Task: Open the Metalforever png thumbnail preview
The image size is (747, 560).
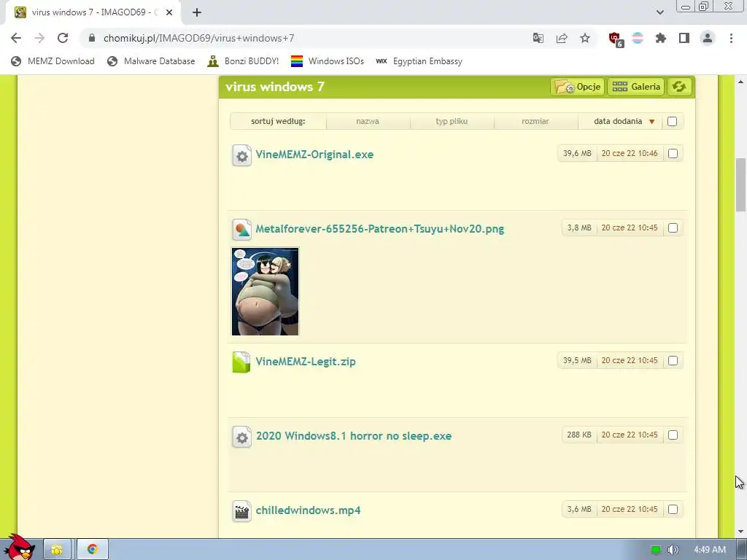Action: (x=265, y=292)
